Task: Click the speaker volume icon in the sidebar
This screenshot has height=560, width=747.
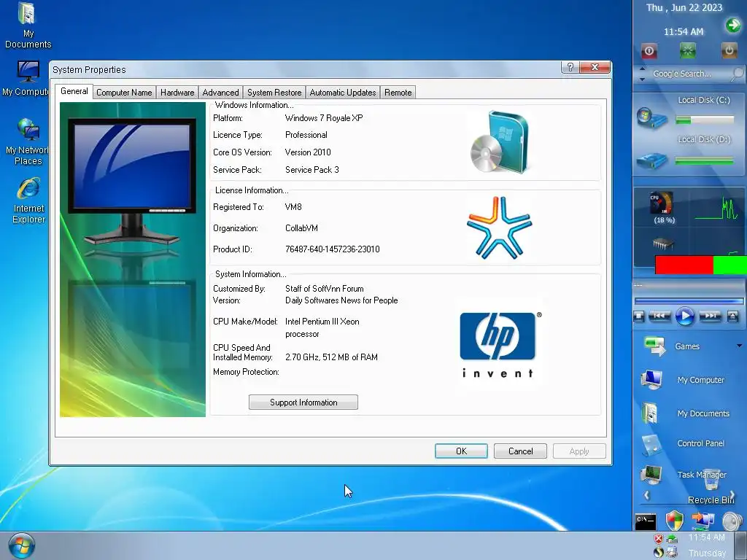Action: 732,521
